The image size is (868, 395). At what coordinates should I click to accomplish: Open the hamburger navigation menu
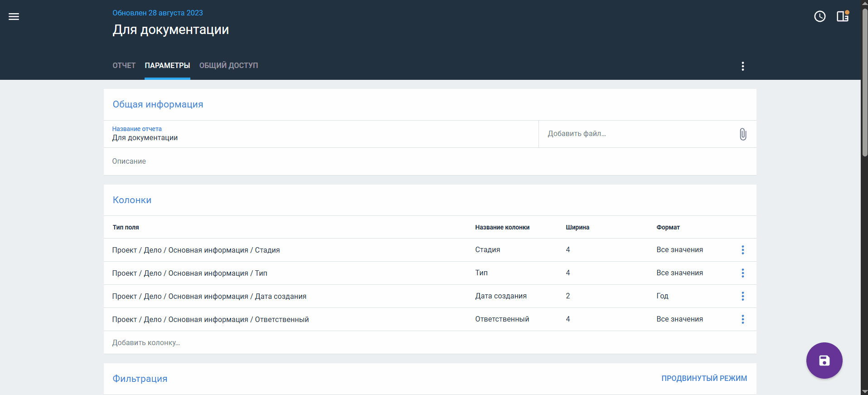point(14,17)
